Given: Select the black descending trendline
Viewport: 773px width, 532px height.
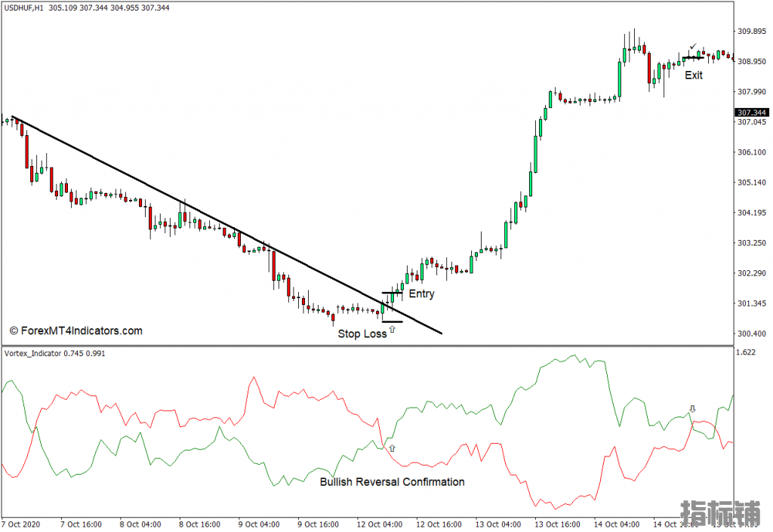Looking at the screenshot, I should click(x=226, y=225).
